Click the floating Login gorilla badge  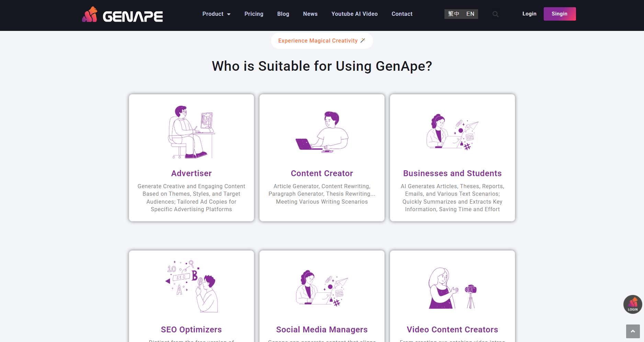pyautogui.click(x=632, y=304)
